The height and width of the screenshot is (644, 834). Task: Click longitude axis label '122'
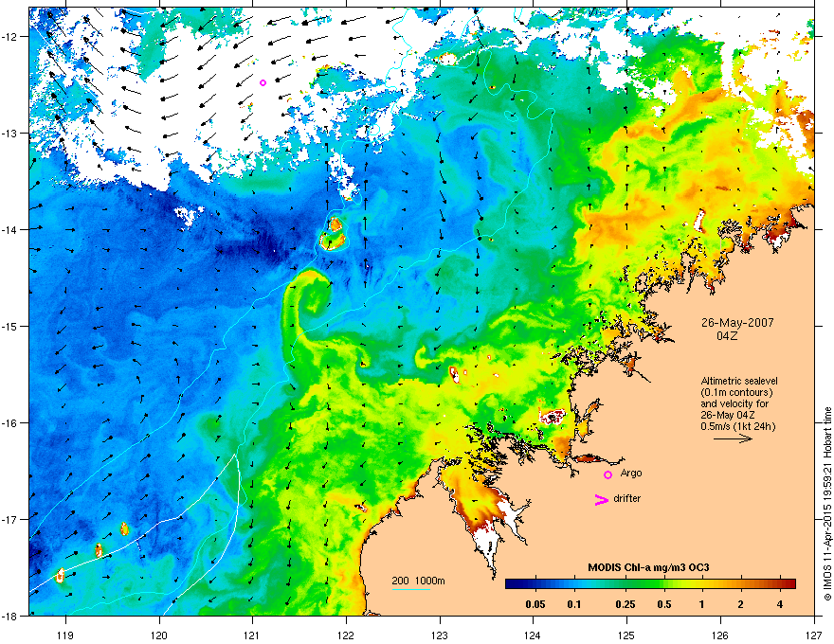346,635
